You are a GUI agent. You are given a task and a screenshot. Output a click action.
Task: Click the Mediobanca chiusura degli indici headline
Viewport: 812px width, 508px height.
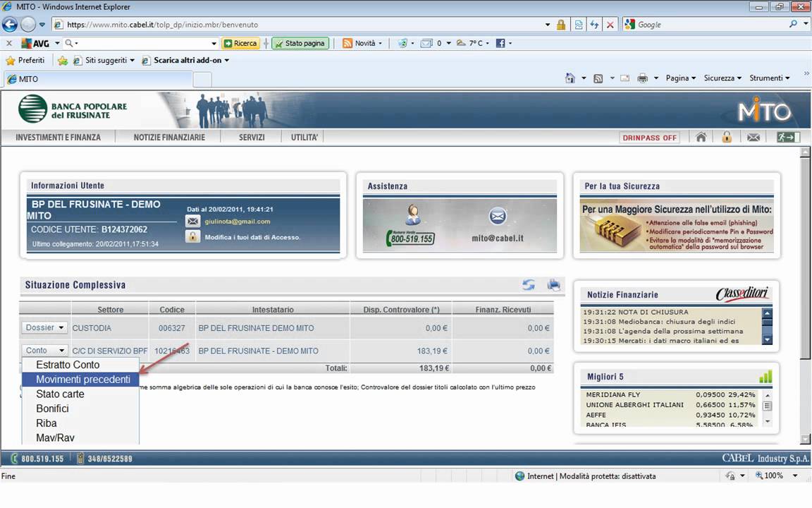click(659, 322)
